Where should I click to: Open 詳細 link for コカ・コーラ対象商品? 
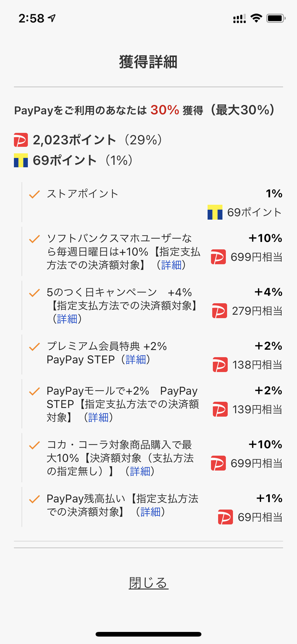140,471
